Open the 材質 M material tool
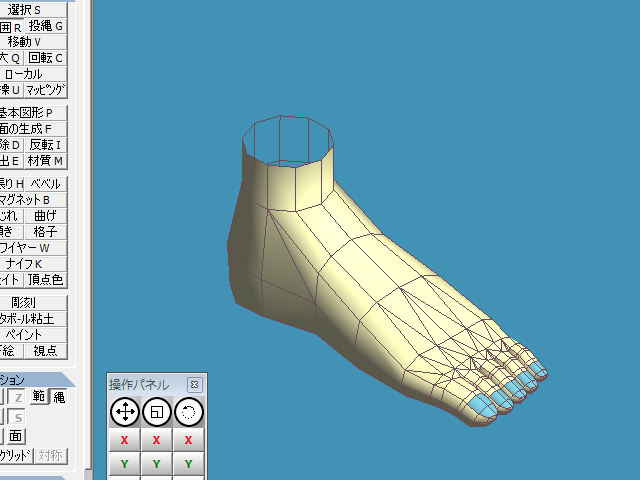640x480 pixels. pos(46,161)
